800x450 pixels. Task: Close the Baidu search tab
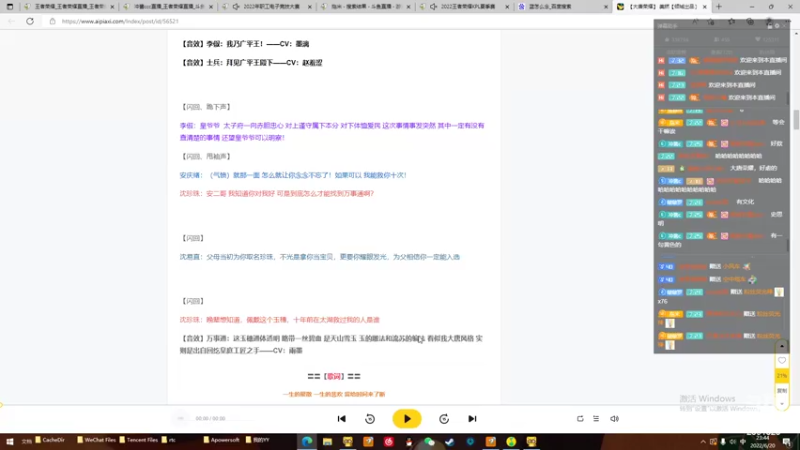click(606, 7)
